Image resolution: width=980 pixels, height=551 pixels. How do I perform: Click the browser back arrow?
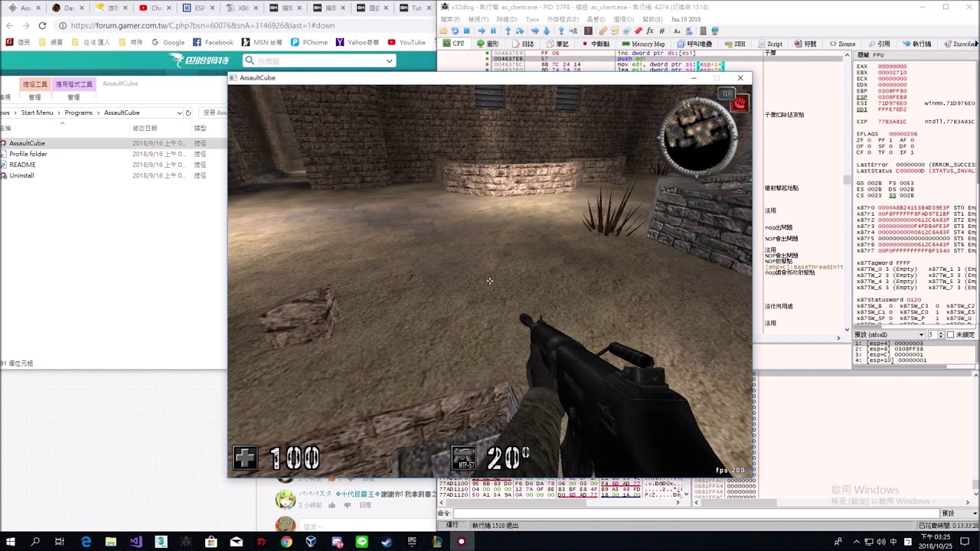9,25
